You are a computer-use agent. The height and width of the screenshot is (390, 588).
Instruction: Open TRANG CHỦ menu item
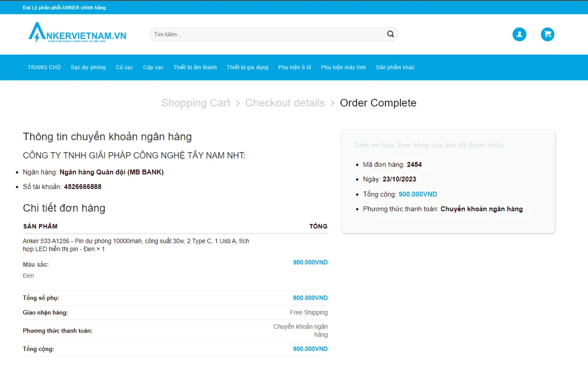[44, 67]
